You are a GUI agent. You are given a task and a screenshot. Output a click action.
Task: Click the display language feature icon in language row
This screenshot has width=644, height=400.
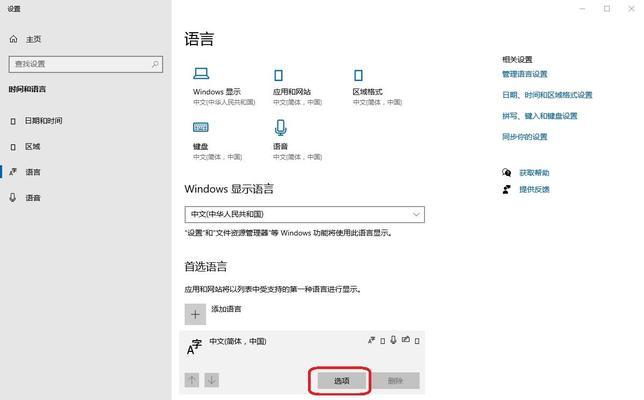372,340
